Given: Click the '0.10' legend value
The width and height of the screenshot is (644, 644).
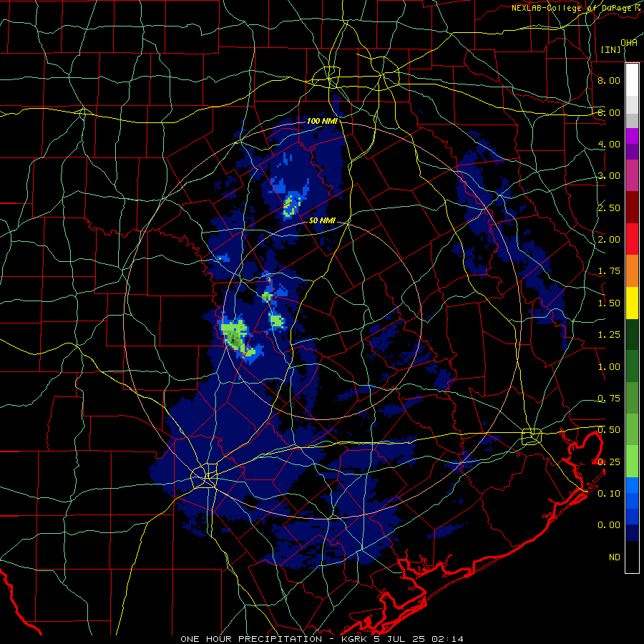Looking at the screenshot, I should click(609, 493).
